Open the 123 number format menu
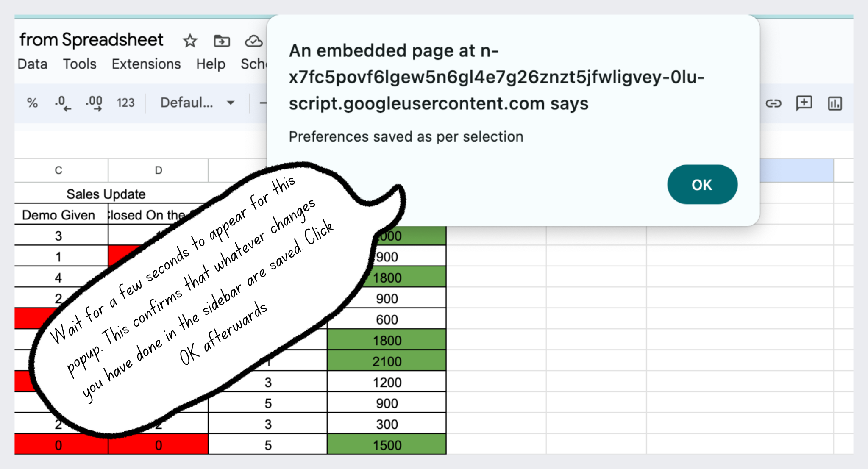This screenshot has height=469, width=868. pyautogui.click(x=125, y=103)
